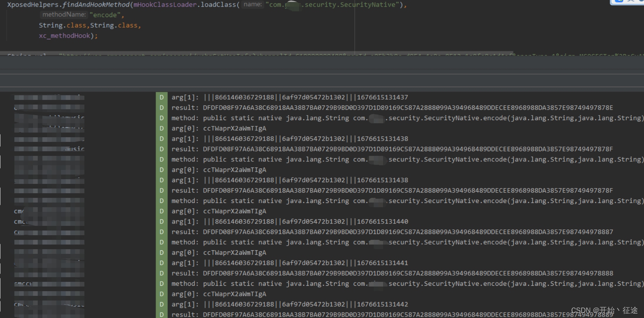This screenshot has width=644, height=318.
Task: Click the code editor horizontal scrollbar
Action: tap(257, 53)
